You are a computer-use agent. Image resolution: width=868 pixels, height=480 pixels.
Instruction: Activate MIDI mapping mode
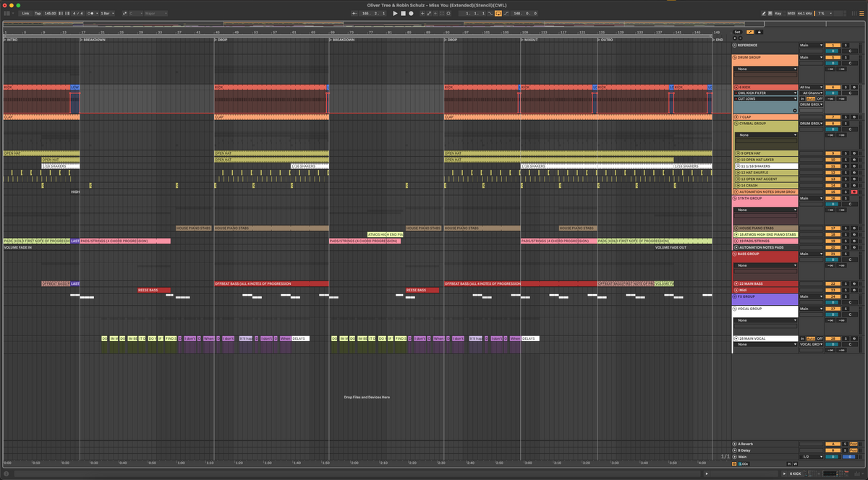click(791, 13)
